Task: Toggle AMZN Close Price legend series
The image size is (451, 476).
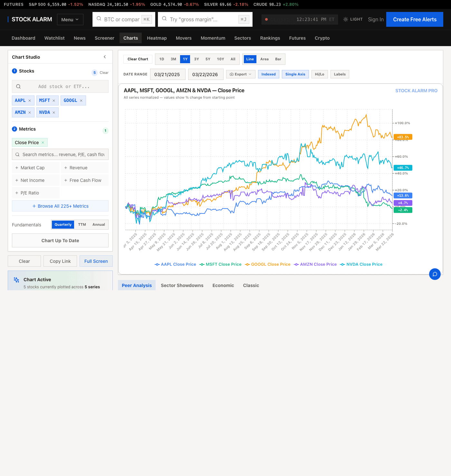Action: click(x=315, y=264)
